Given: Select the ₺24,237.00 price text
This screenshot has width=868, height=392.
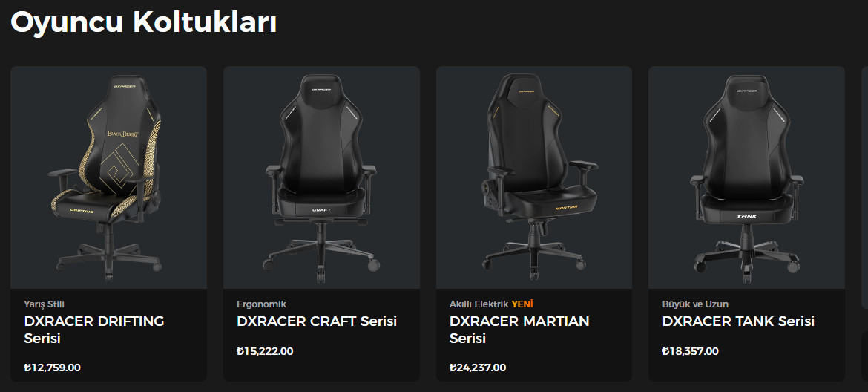Looking at the screenshot, I should click(x=478, y=367).
